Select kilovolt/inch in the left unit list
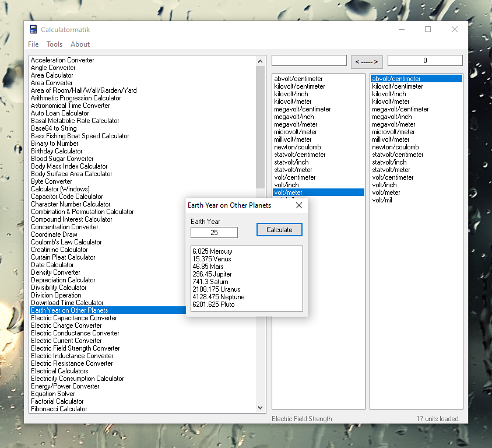This screenshot has height=448, width=492. point(291,94)
